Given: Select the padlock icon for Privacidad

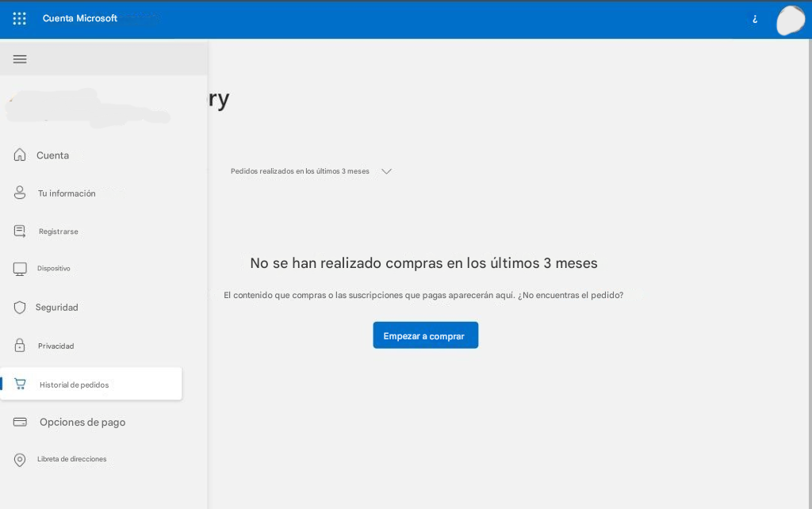Looking at the screenshot, I should click(20, 345).
